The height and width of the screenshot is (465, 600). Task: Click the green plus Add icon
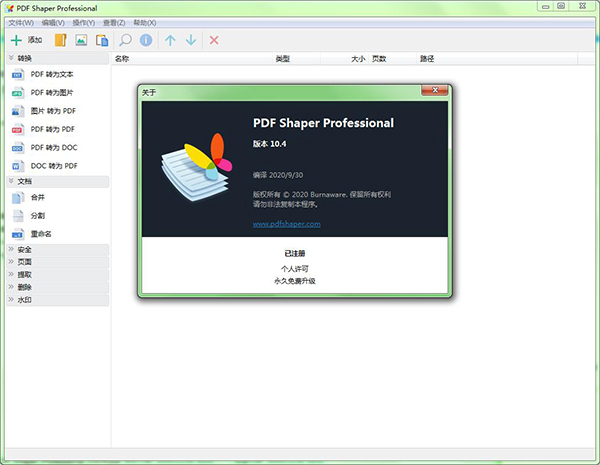(x=16, y=40)
